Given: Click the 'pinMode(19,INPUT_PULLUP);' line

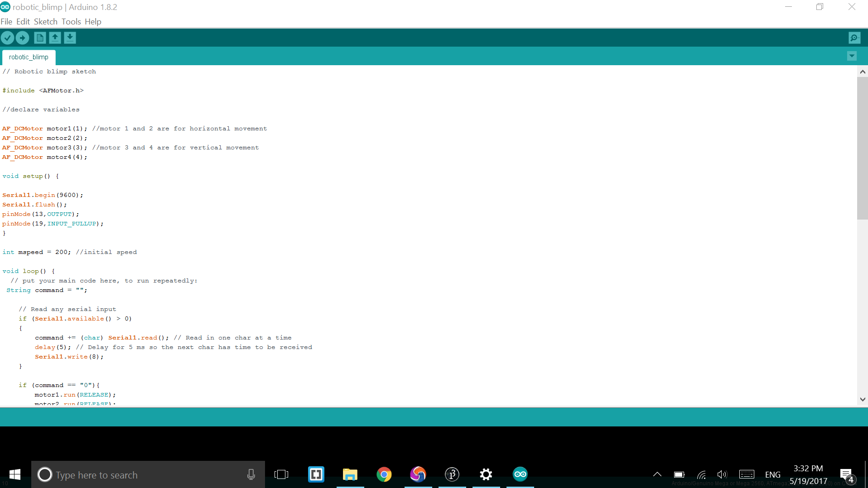Looking at the screenshot, I should (53, 224).
